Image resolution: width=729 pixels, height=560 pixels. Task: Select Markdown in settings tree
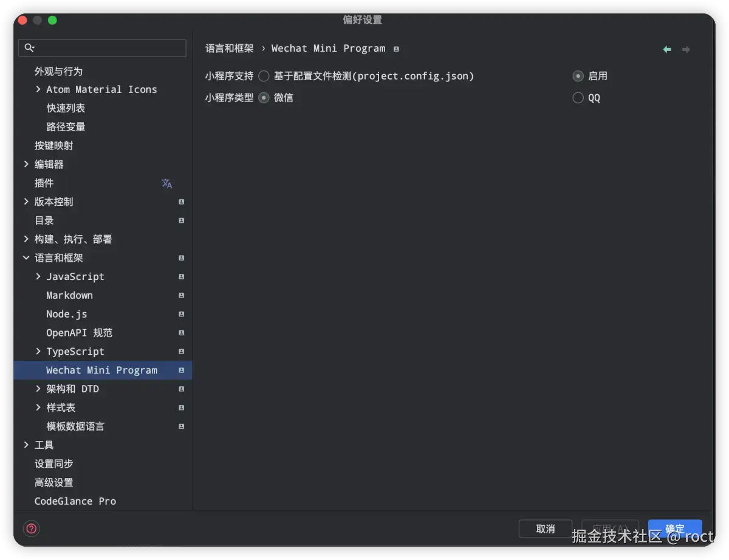click(69, 296)
